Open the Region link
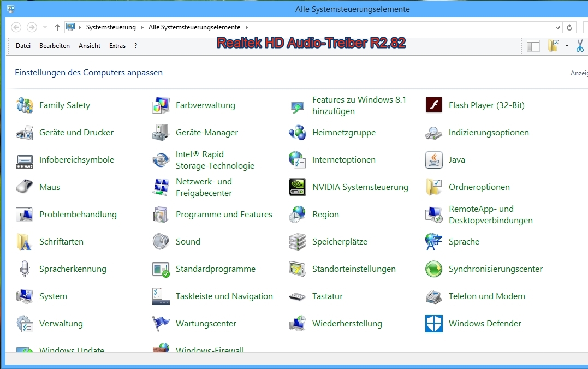The width and height of the screenshot is (588, 369). pos(325,215)
